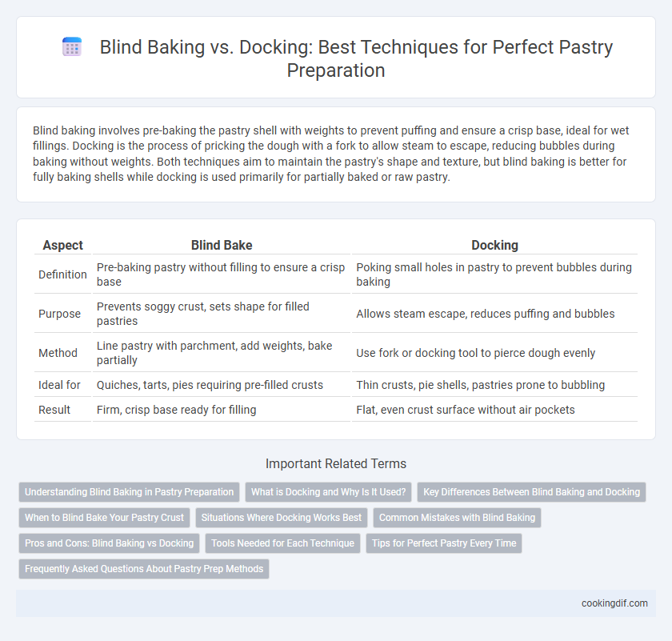672x641 pixels.
Task: Click the calendar icon beside the title
Action: pos(72,46)
